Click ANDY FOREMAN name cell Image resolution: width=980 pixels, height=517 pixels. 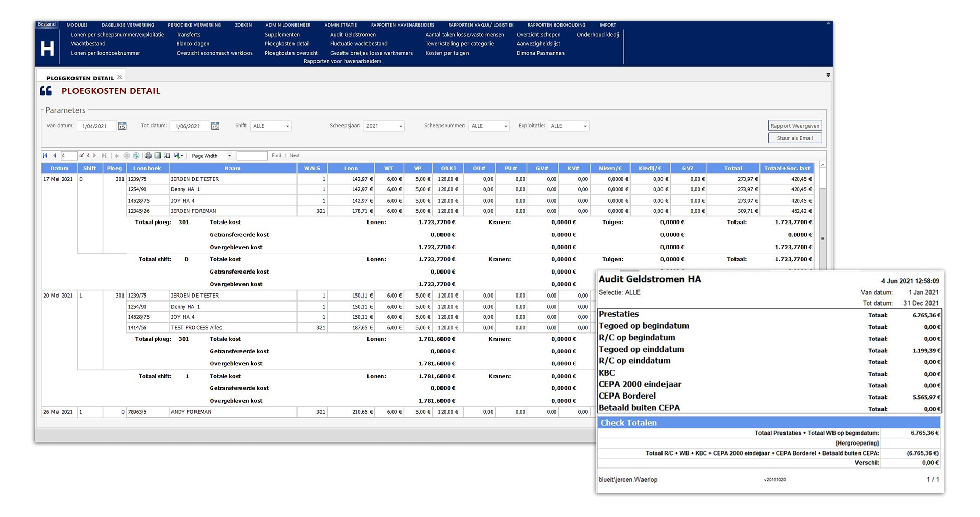coord(233,412)
